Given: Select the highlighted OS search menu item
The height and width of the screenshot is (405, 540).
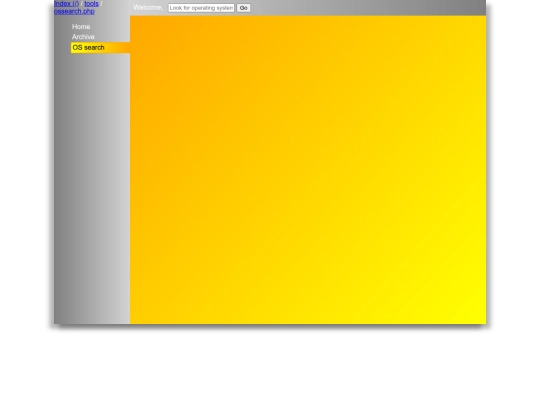Looking at the screenshot, I should pyautogui.click(x=100, y=48).
